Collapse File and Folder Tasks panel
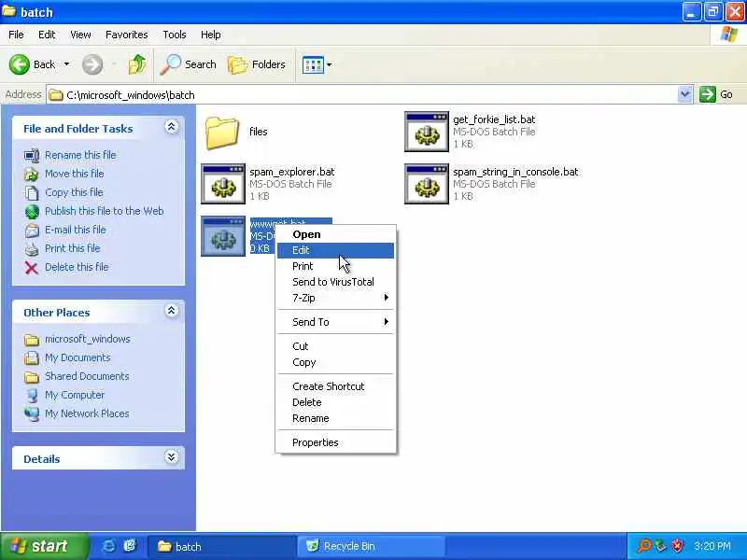Image resolution: width=747 pixels, height=560 pixels. (x=172, y=127)
